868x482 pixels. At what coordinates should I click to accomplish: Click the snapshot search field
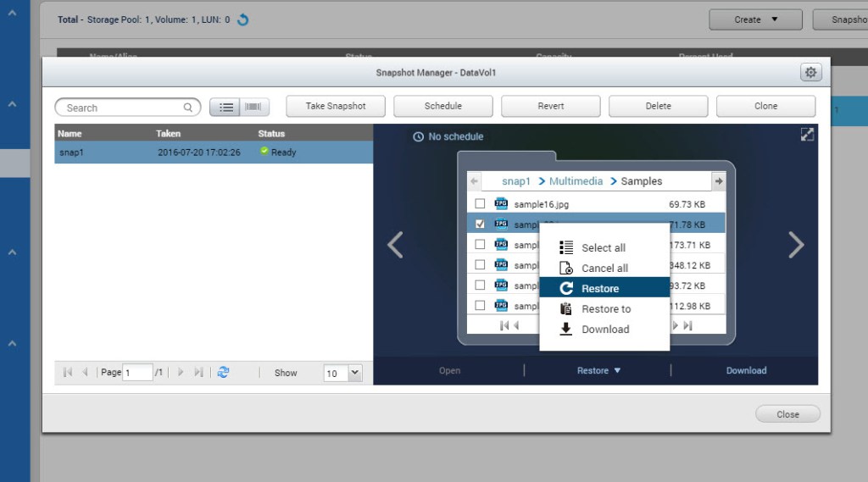pos(123,108)
